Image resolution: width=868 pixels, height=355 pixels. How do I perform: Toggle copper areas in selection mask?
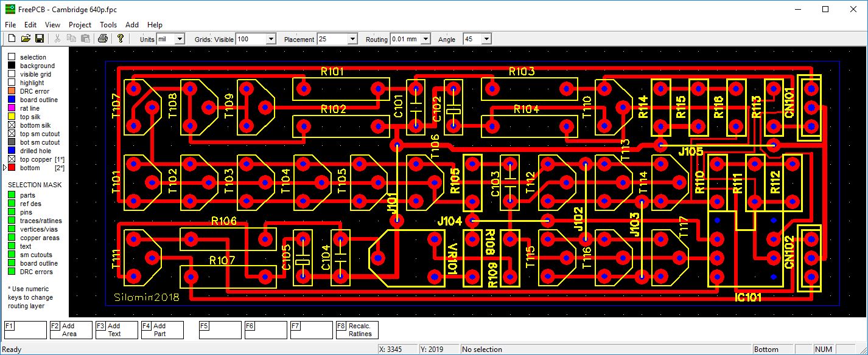(x=12, y=238)
